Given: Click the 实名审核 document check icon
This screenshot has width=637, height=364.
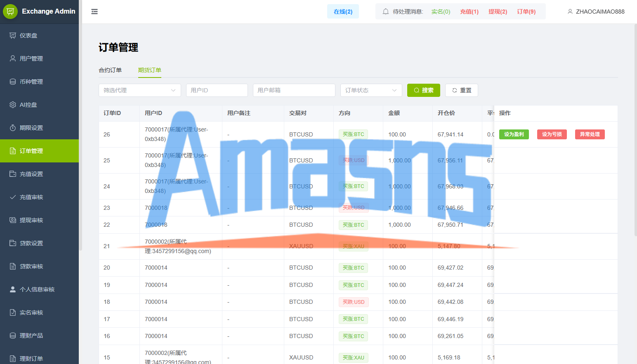Looking at the screenshot, I should coord(13,312).
